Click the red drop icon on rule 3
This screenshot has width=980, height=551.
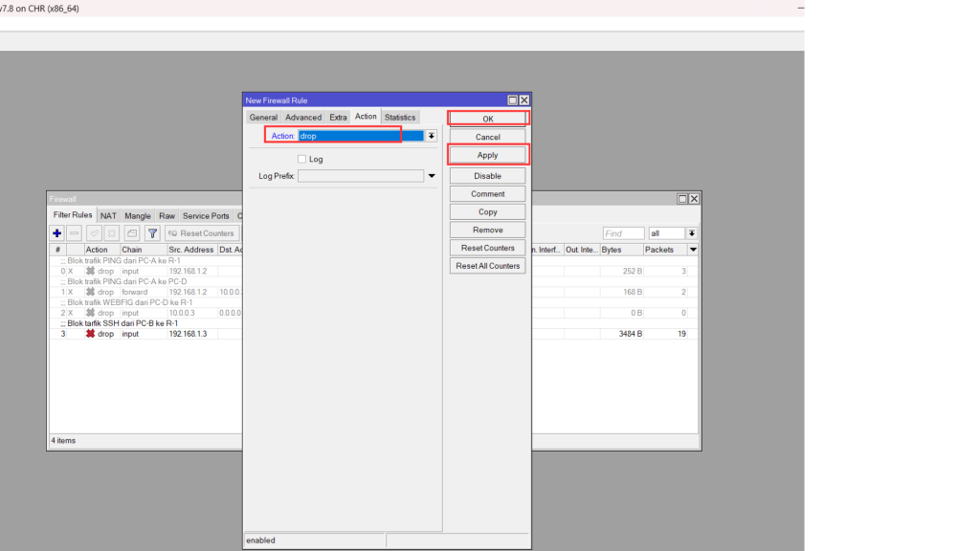point(91,334)
